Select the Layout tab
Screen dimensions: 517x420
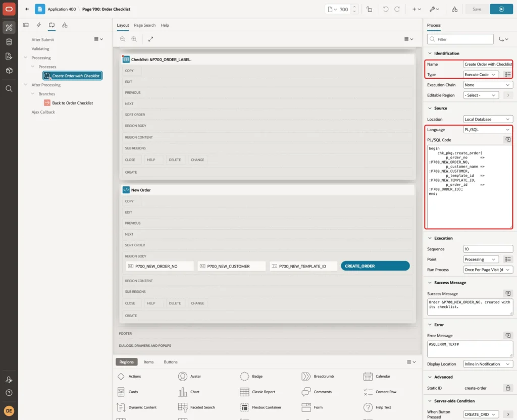pos(123,25)
